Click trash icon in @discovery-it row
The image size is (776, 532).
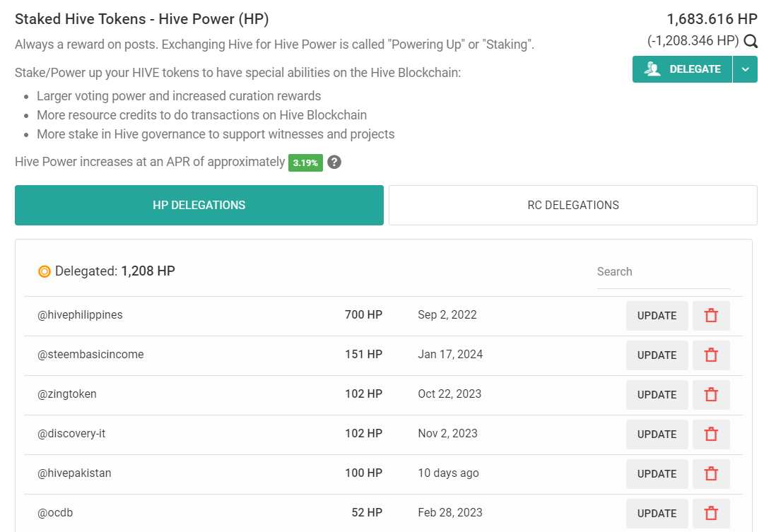tap(711, 435)
